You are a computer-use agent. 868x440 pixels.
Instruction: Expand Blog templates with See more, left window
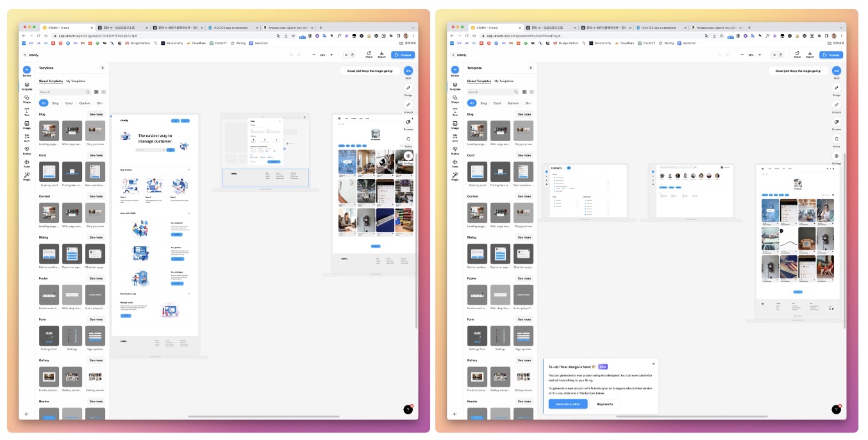click(x=96, y=114)
